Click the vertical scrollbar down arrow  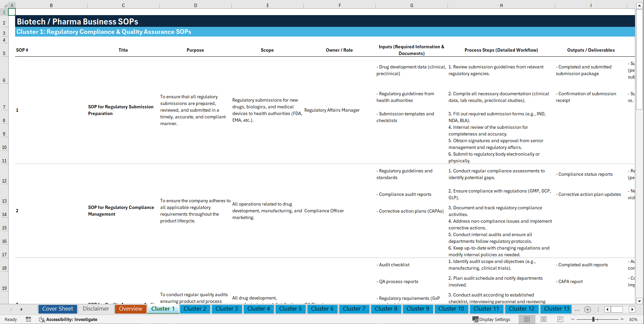(x=640, y=301)
